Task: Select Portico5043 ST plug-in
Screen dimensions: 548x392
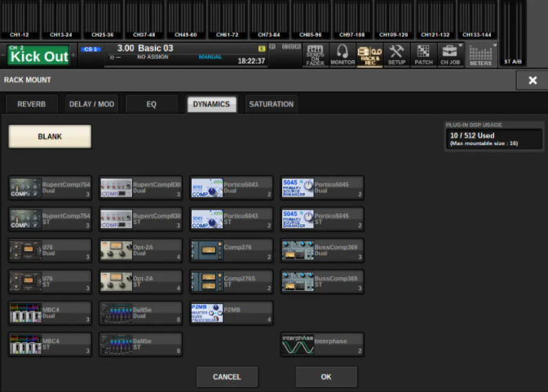Action: tap(232, 219)
